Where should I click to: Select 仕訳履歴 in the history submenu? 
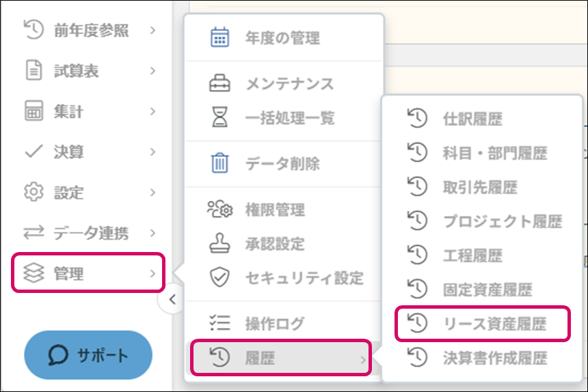(x=472, y=119)
